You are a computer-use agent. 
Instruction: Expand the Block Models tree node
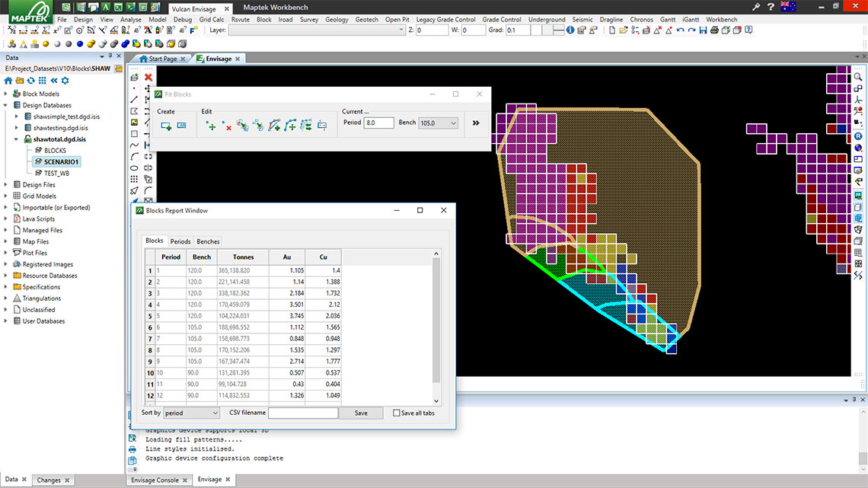click(x=6, y=94)
